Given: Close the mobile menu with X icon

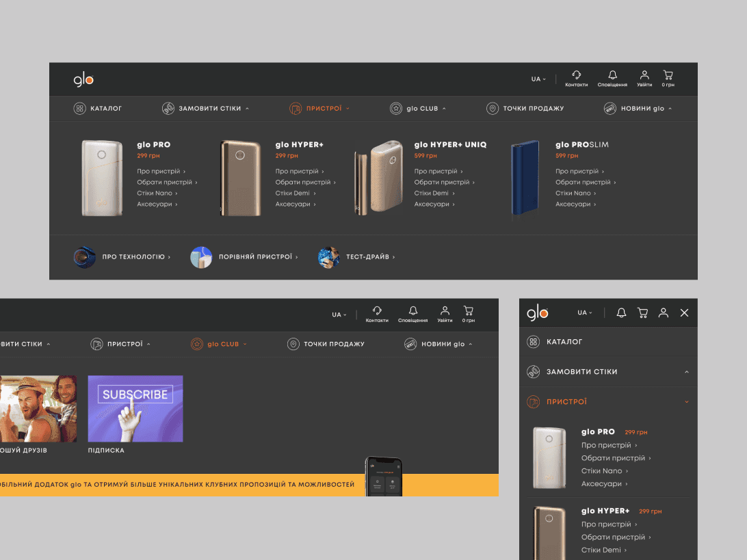Looking at the screenshot, I should tap(685, 312).
